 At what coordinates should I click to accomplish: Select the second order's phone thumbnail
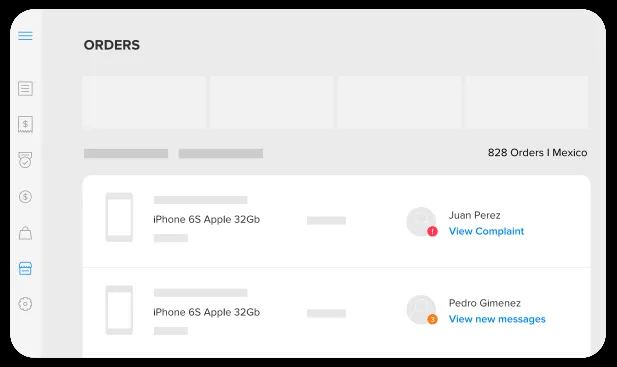(x=119, y=310)
